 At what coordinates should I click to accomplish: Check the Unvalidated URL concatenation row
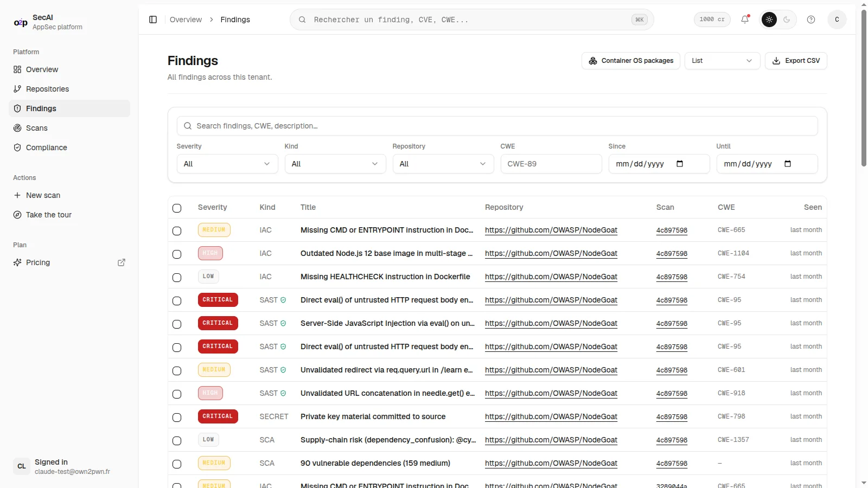pyautogui.click(x=177, y=394)
